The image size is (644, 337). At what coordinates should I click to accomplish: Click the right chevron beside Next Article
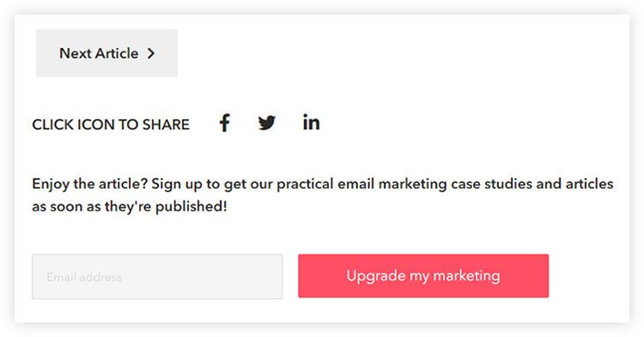pyautogui.click(x=151, y=53)
